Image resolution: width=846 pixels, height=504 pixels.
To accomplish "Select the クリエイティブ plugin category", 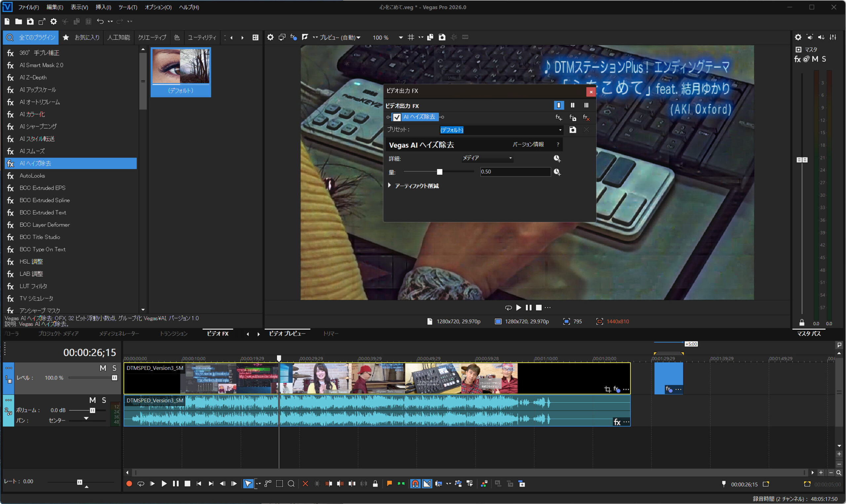I will pos(152,37).
